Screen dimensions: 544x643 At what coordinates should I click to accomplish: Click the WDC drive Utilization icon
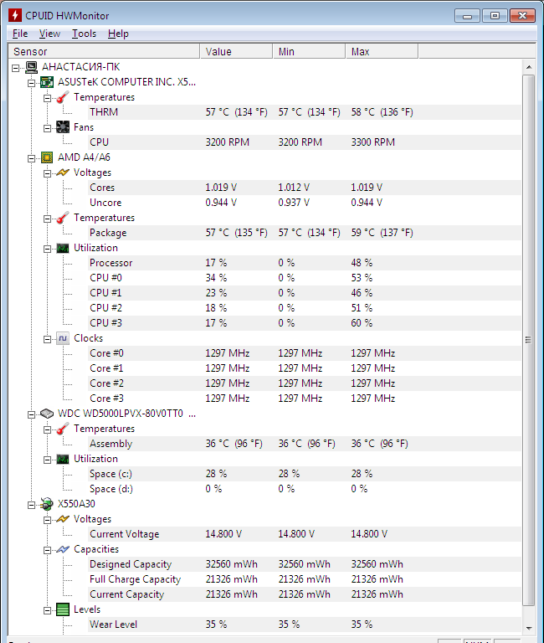pyautogui.click(x=63, y=459)
